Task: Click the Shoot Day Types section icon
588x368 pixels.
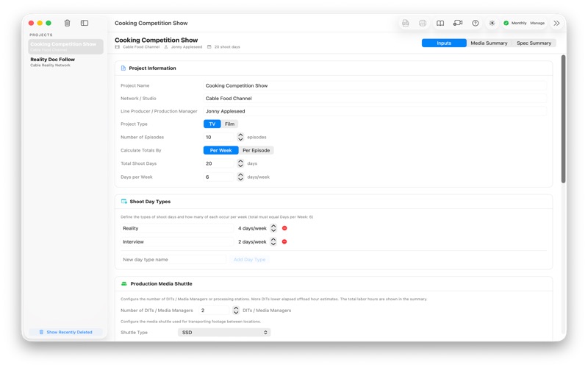Action: (x=123, y=201)
